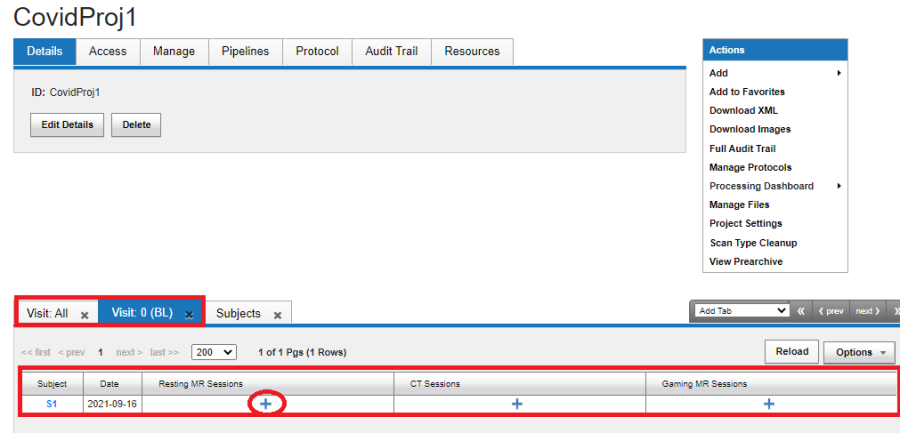Close the Visit: 0 (BL) tab
Image resolution: width=900 pixels, height=433 pixels.
pos(189,315)
